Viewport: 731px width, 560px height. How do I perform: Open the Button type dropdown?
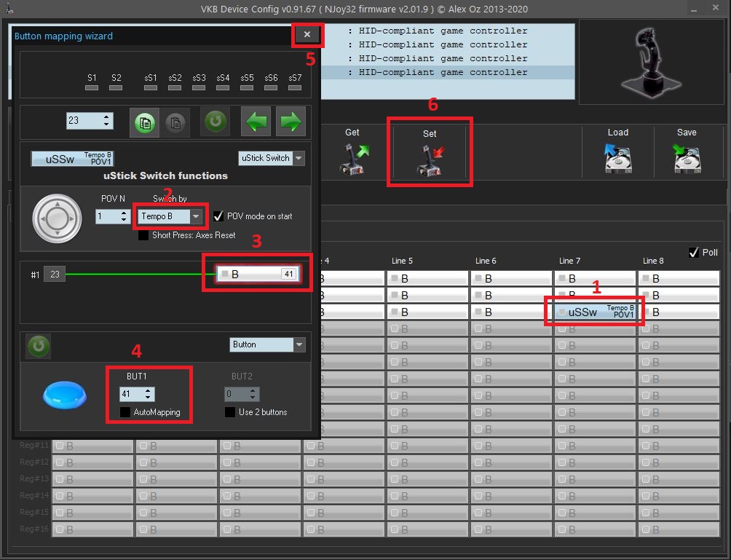tap(299, 344)
